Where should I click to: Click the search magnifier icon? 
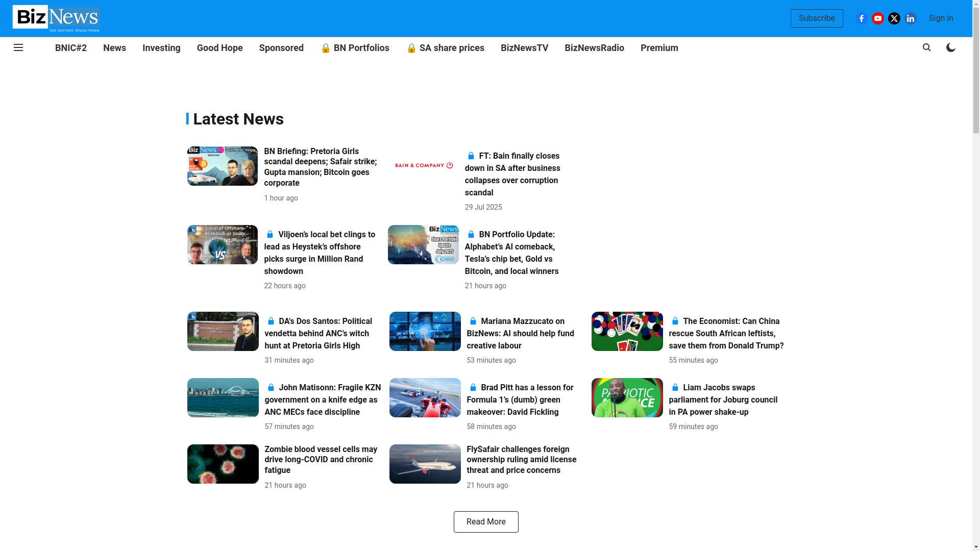pyautogui.click(x=927, y=47)
